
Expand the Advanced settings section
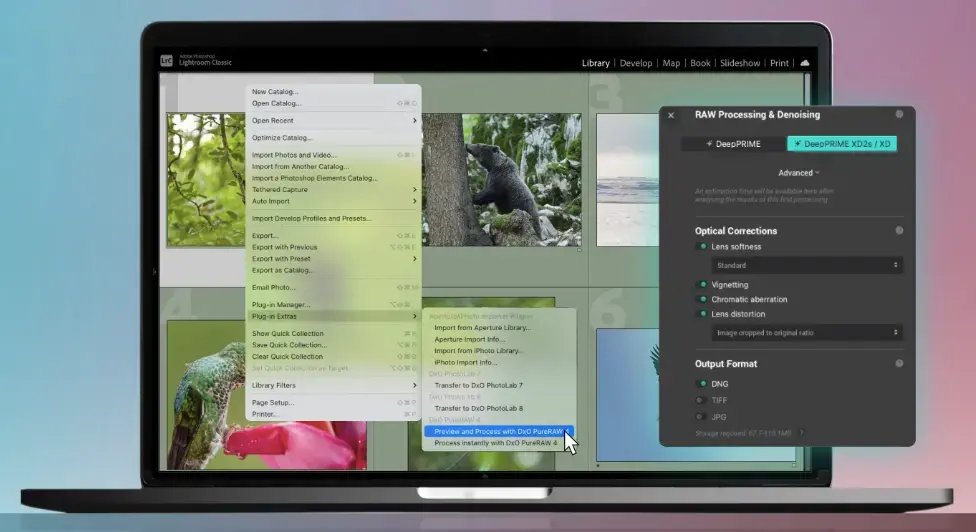799,173
